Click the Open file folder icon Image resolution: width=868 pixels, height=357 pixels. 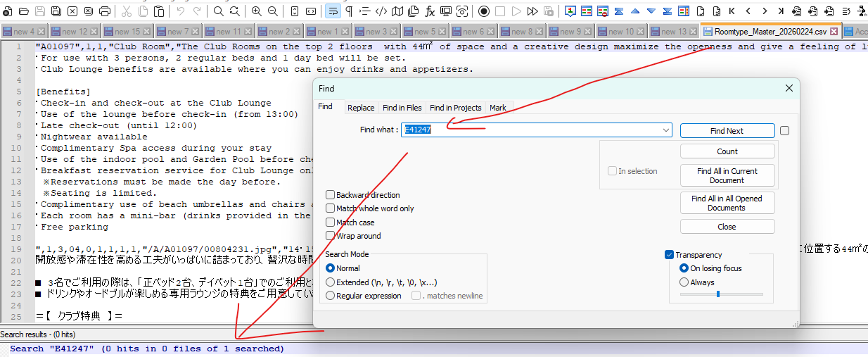point(23,11)
